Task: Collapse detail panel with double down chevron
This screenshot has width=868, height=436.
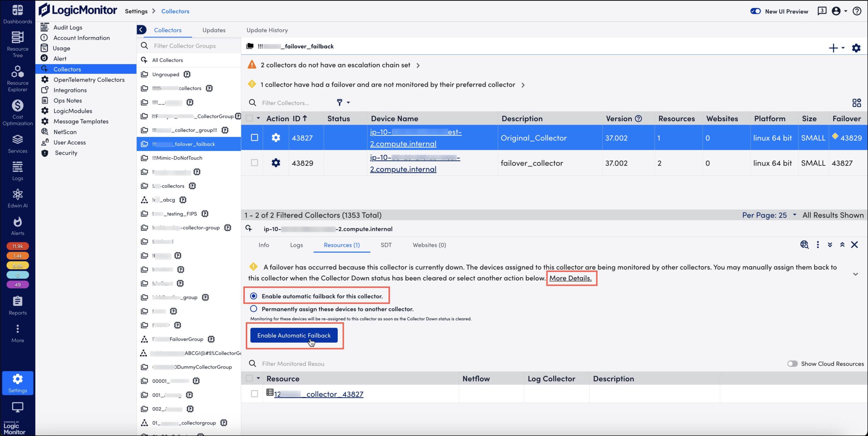Action: pos(830,245)
